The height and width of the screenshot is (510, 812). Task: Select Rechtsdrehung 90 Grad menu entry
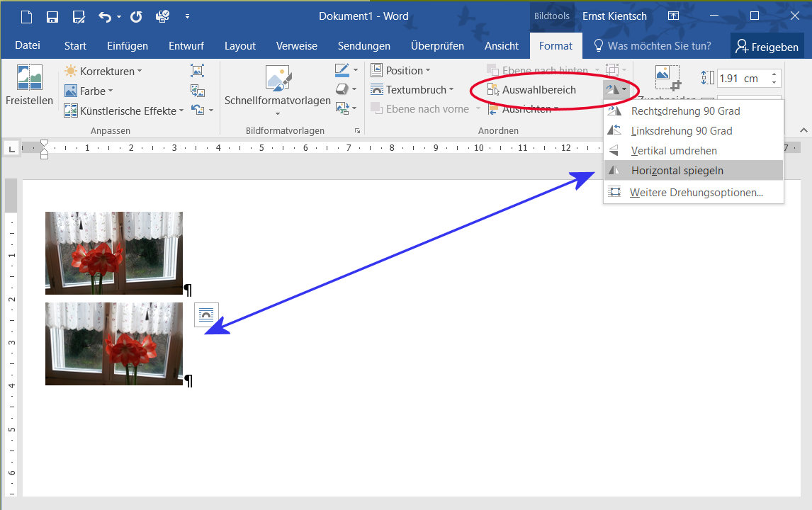tap(685, 111)
